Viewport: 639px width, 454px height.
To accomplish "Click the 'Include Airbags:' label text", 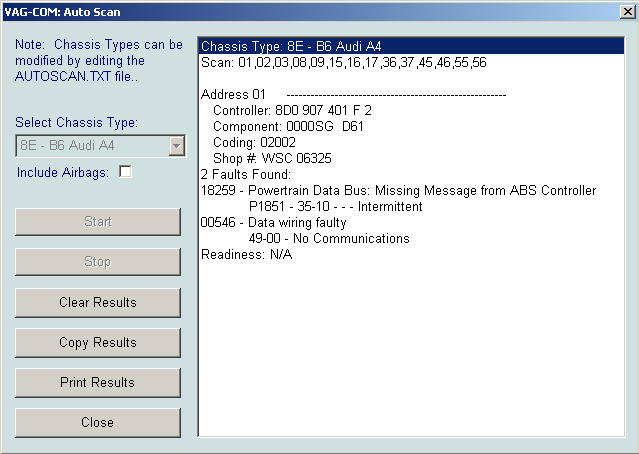I will 63,172.
